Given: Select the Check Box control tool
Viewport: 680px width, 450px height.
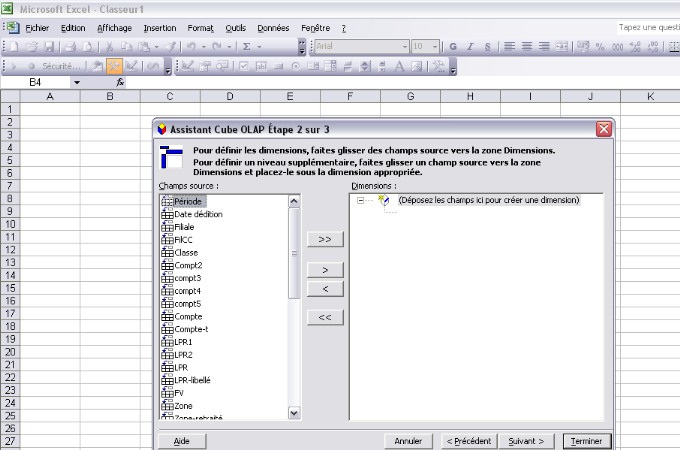Looking at the screenshot, I should tap(244, 66).
